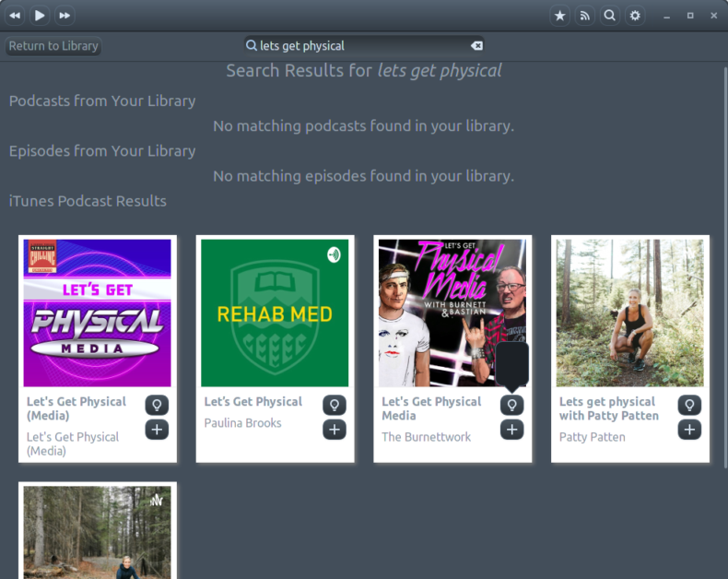Screen dimensions: 728x579
Task: Click the magnifier search icon in header
Action: pos(610,16)
